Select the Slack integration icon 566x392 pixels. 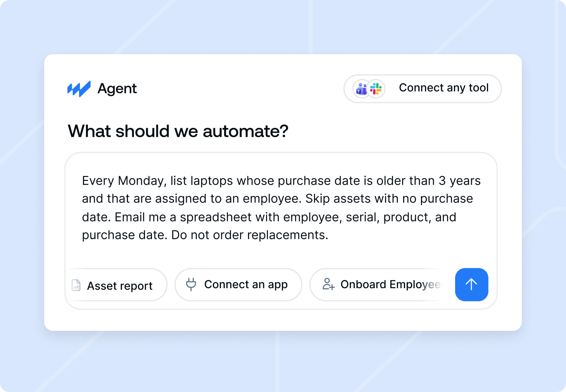[x=376, y=89]
